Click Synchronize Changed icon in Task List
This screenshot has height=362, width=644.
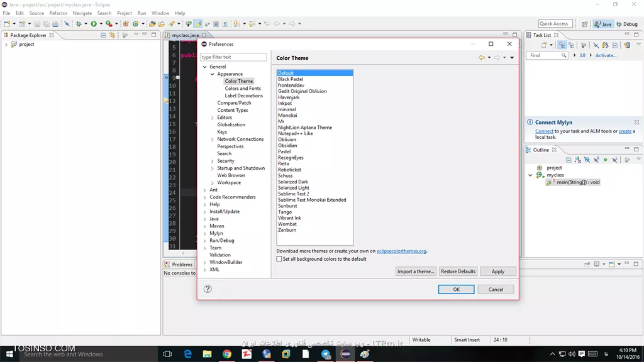(x=627, y=45)
